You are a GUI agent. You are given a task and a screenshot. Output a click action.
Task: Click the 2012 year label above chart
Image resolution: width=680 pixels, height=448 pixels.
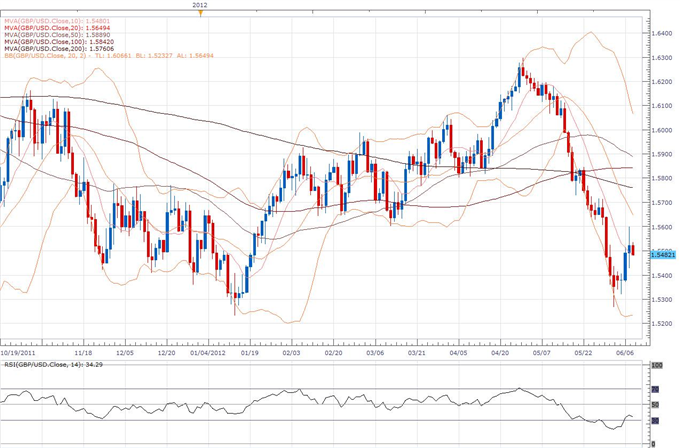201,5
